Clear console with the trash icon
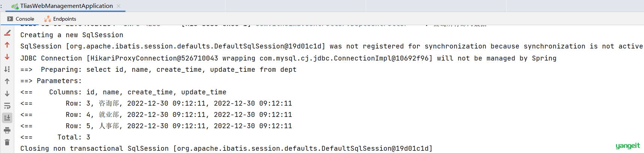Screen dimensions: 644x153 tap(7, 142)
